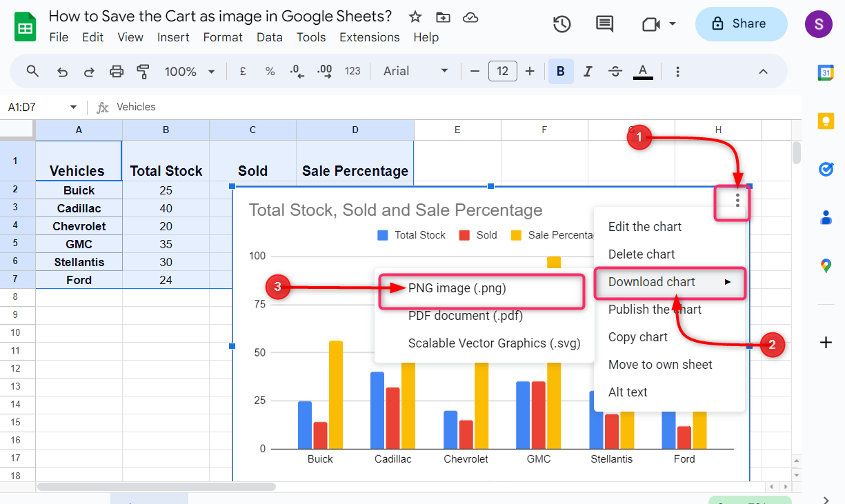Open the text color picker
The image size is (845, 504).
(x=643, y=71)
